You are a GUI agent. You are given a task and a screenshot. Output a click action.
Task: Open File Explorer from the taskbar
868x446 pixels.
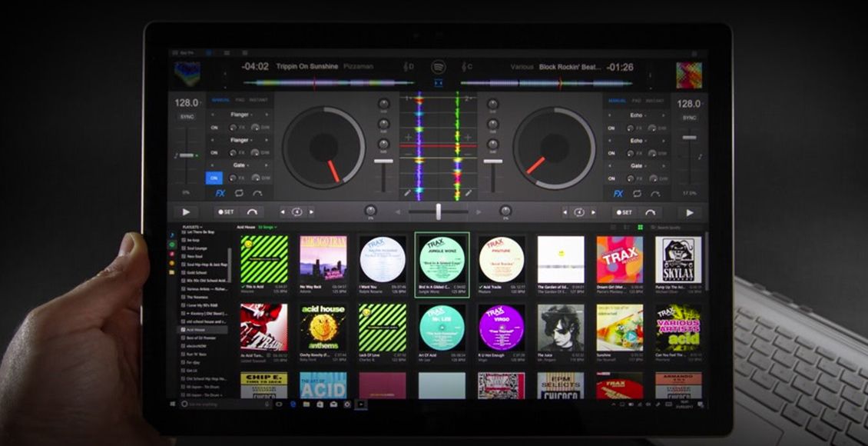[x=306, y=404]
